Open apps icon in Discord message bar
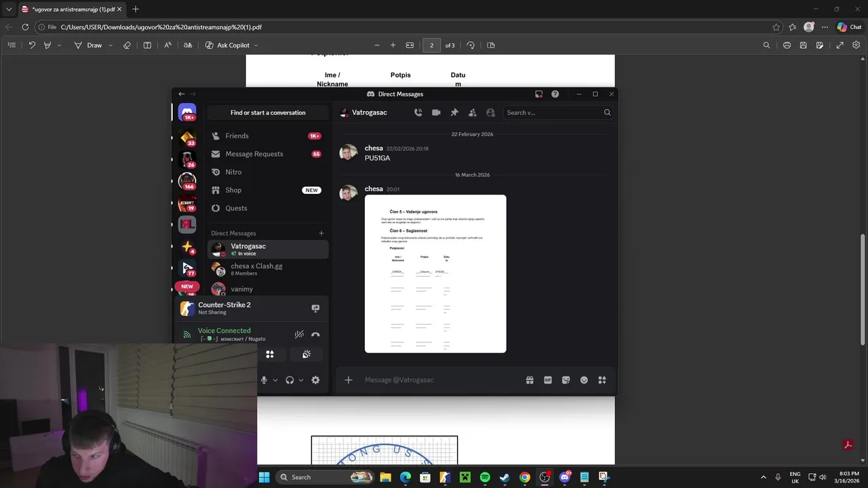 point(602,380)
